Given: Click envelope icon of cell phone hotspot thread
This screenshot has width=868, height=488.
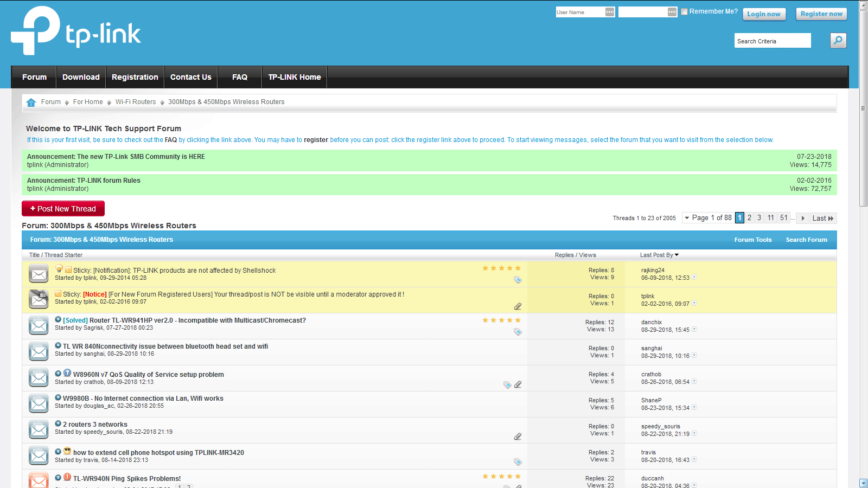Looking at the screenshot, I should (39, 456).
